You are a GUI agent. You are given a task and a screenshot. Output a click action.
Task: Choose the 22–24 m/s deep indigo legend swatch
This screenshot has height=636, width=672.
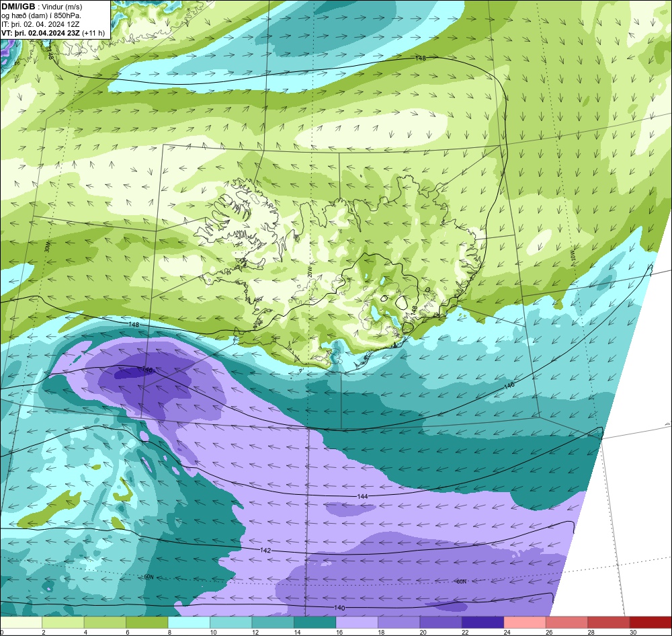(483, 623)
